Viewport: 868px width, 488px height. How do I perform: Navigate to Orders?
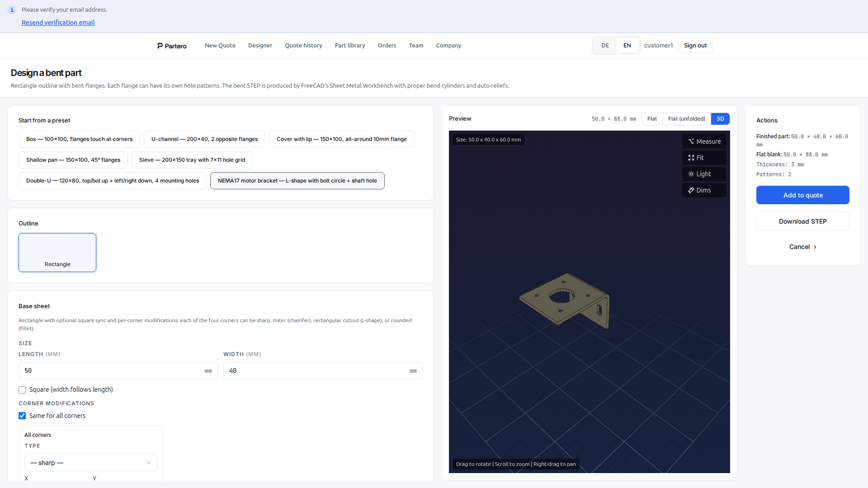coord(387,46)
